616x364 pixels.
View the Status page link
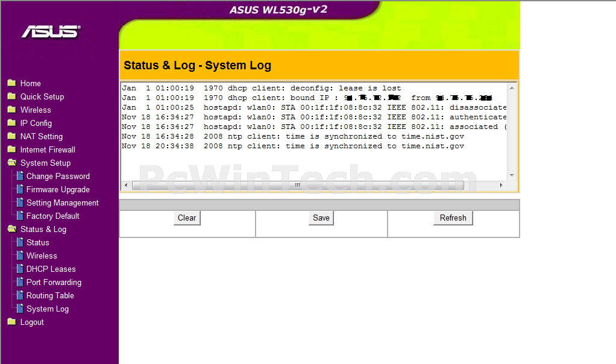click(x=38, y=243)
